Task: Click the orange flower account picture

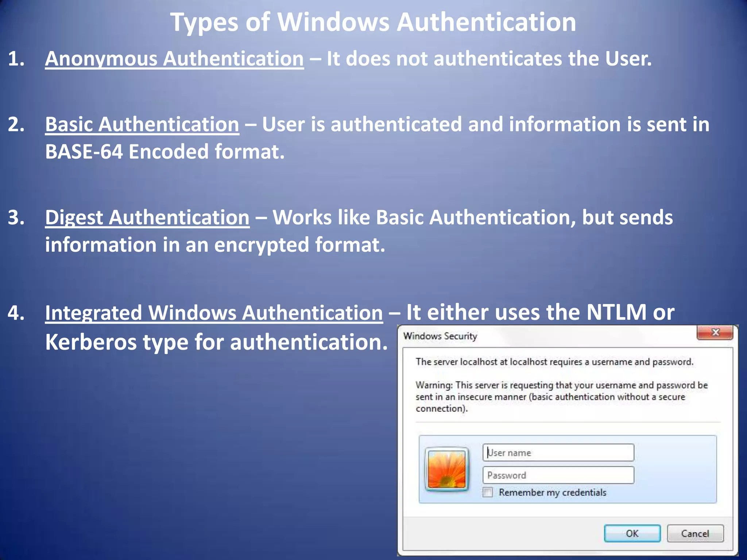Action: [x=447, y=469]
